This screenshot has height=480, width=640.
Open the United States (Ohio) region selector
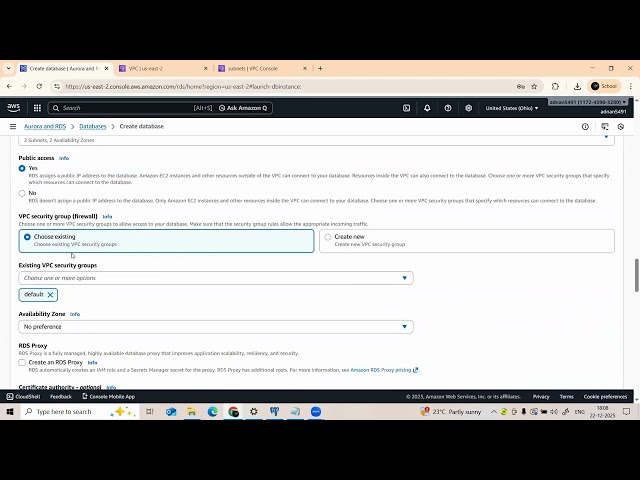click(511, 108)
